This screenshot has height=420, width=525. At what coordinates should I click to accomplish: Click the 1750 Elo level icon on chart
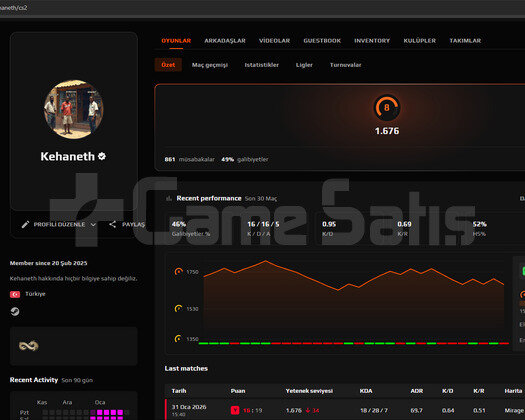click(179, 271)
